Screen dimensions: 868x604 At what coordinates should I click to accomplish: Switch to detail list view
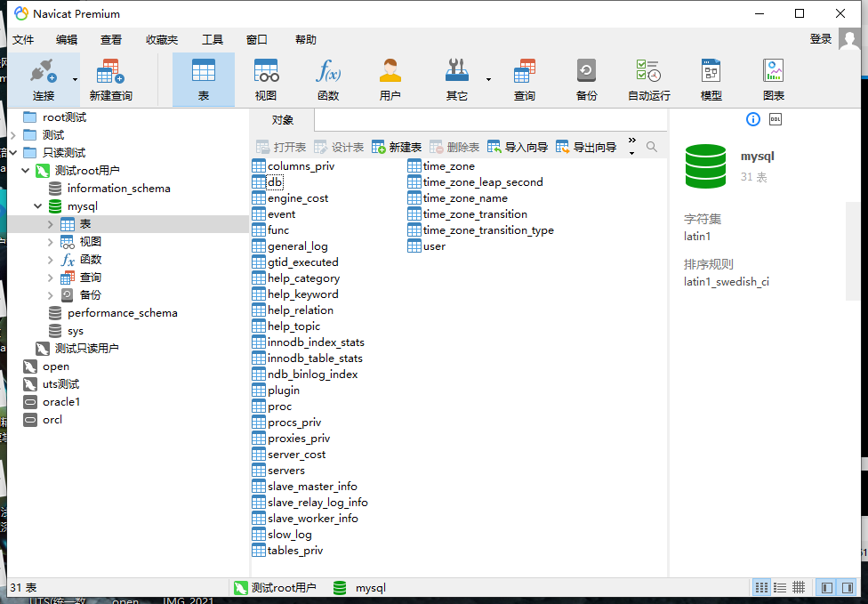[780, 587]
